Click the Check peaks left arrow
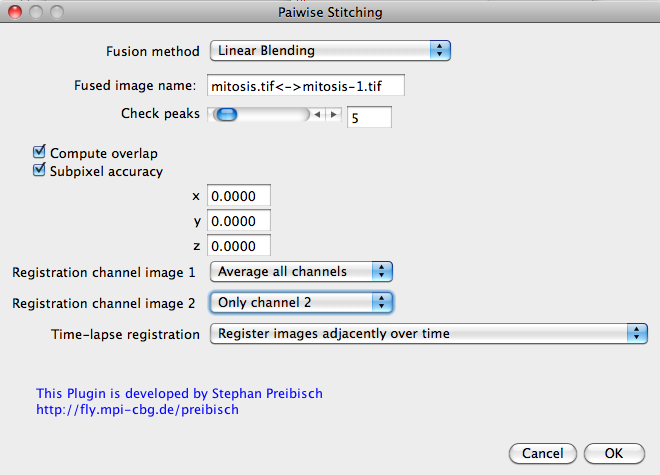Screen dimensions: 660x475 pos(318,114)
